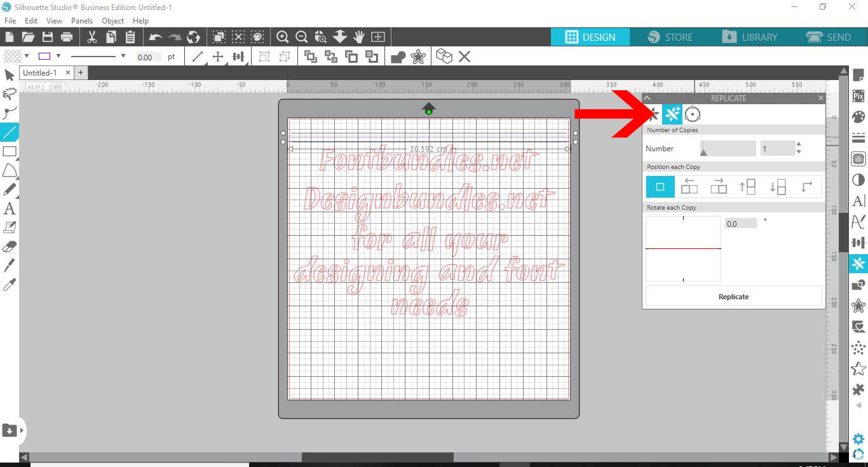Increase the Number of copies stepper

coord(799,145)
